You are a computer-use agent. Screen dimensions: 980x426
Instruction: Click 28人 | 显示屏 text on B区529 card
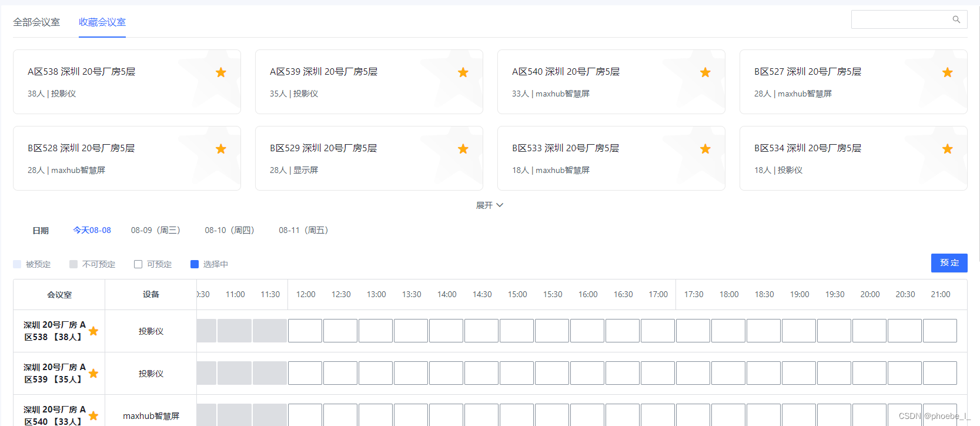coord(294,170)
